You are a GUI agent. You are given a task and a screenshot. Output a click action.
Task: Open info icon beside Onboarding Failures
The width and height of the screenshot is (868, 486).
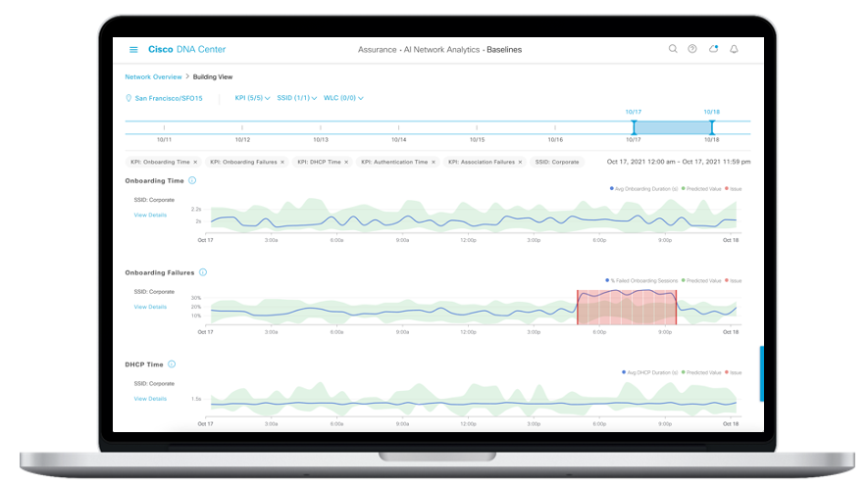[203, 272]
